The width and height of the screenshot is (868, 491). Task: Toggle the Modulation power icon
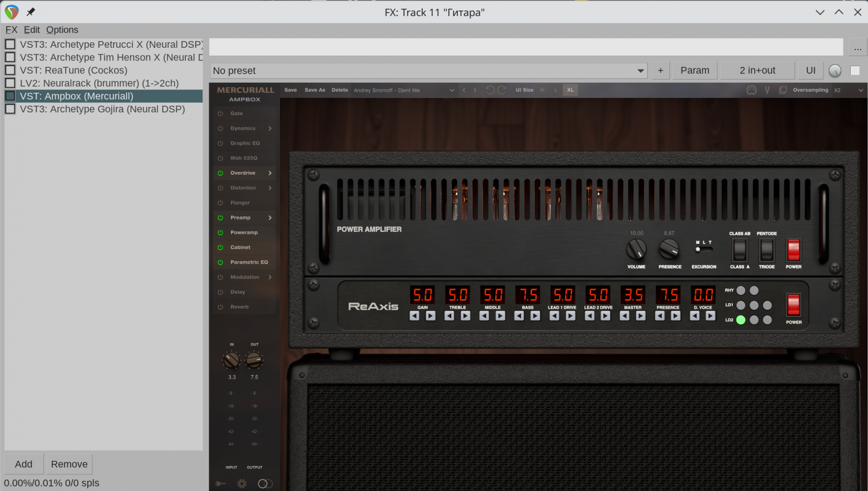pos(220,277)
